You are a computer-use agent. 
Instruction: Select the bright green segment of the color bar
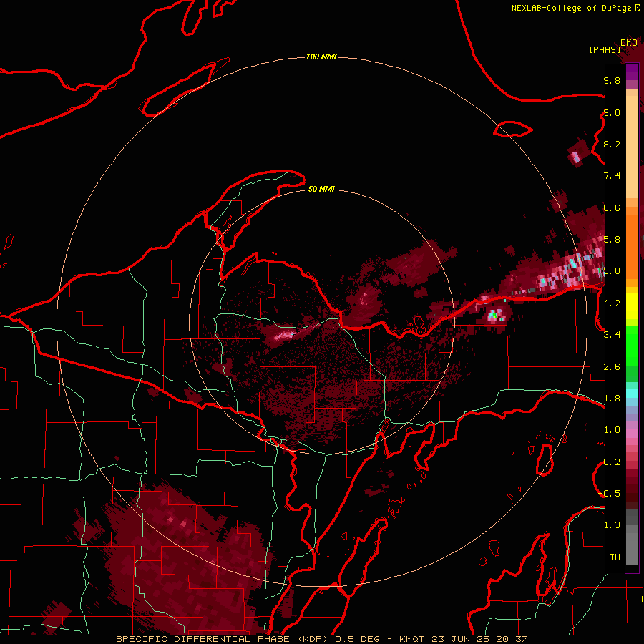[632, 346]
